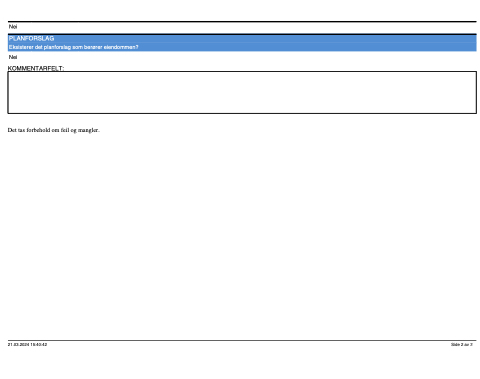
Task: Click the word 'Det' starting the disclaimer sentence
Action: [x=12, y=130]
